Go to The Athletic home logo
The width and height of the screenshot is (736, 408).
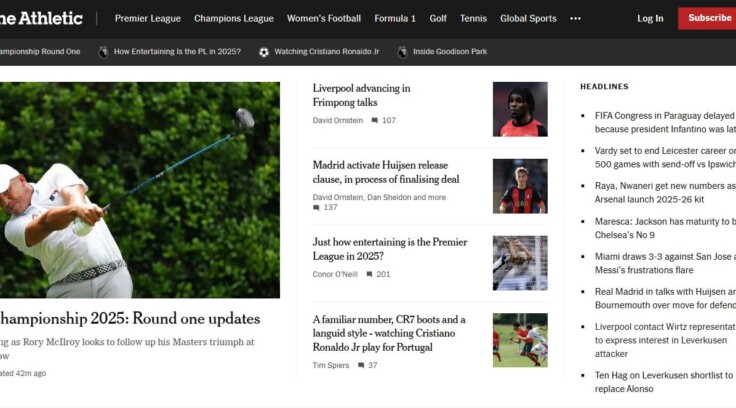pyautogui.click(x=41, y=18)
